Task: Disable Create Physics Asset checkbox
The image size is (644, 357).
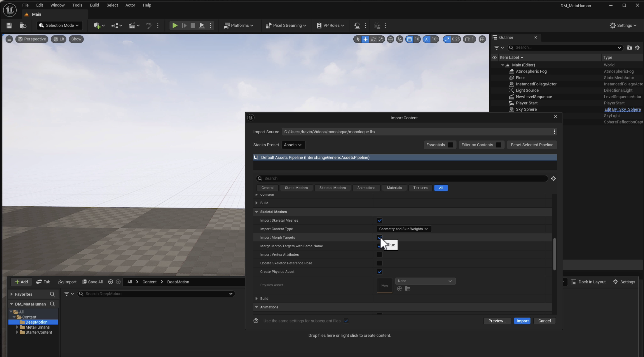Action: click(x=380, y=272)
